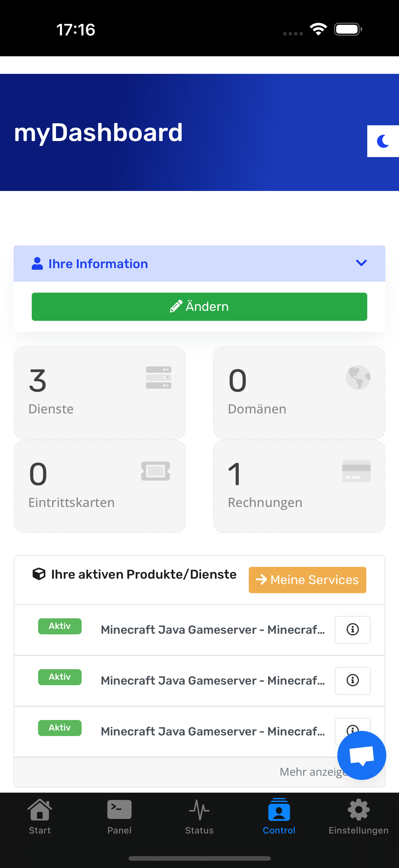Click the third Minecraft Java Gameserver row title

[212, 731]
